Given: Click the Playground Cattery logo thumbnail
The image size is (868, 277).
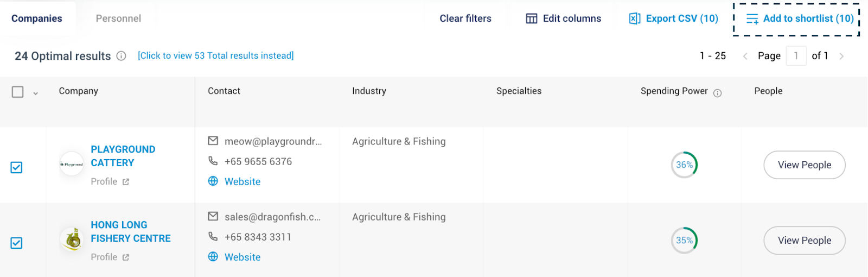Looking at the screenshot, I should pos(72,164).
